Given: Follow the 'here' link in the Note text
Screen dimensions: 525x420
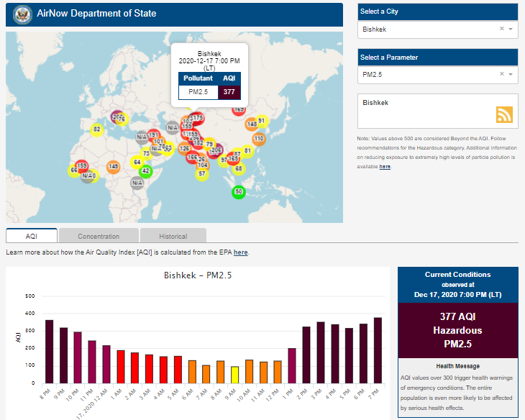Looking at the screenshot, I should [x=385, y=166].
